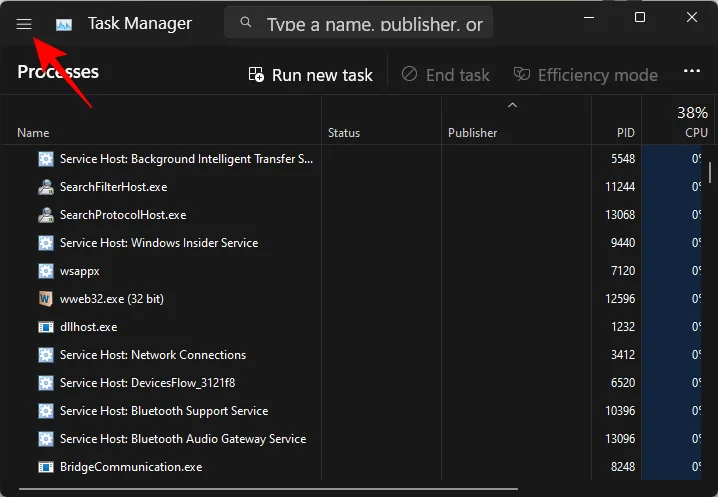Viewport: 718px width, 497px height.
Task: Select Service Host: Network Connections row
Action: point(351,355)
